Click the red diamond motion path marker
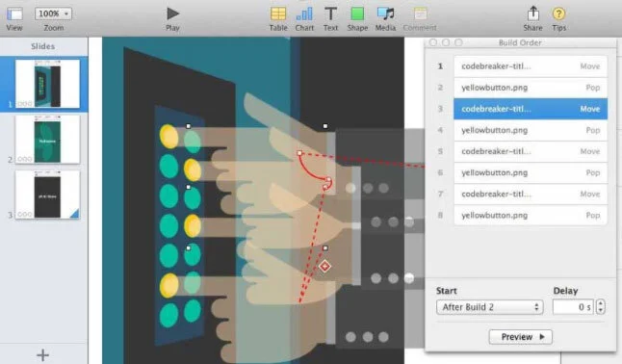The image size is (622, 364). click(x=324, y=266)
